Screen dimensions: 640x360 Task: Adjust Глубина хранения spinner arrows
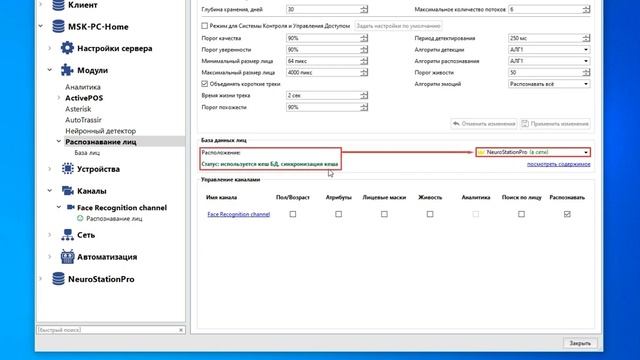(364, 9)
